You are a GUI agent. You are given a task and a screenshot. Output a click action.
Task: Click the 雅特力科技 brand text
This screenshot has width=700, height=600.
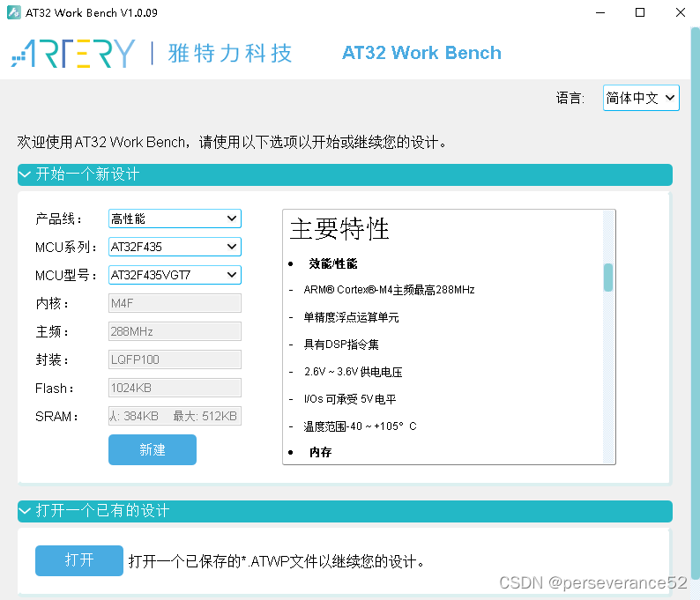click(x=230, y=54)
